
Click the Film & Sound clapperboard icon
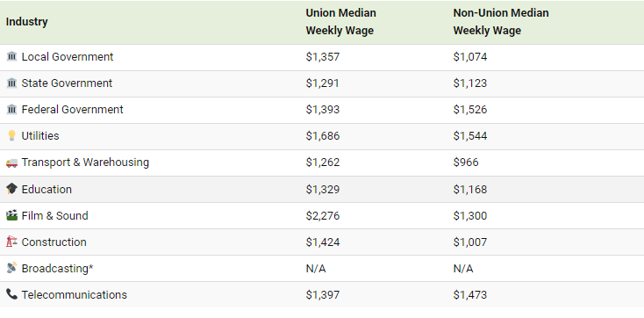pos(11,215)
